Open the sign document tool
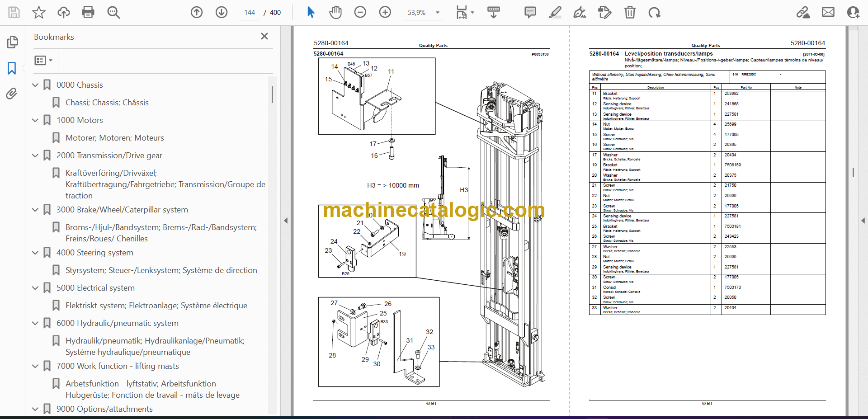868x419 pixels. click(x=580, y=12)
